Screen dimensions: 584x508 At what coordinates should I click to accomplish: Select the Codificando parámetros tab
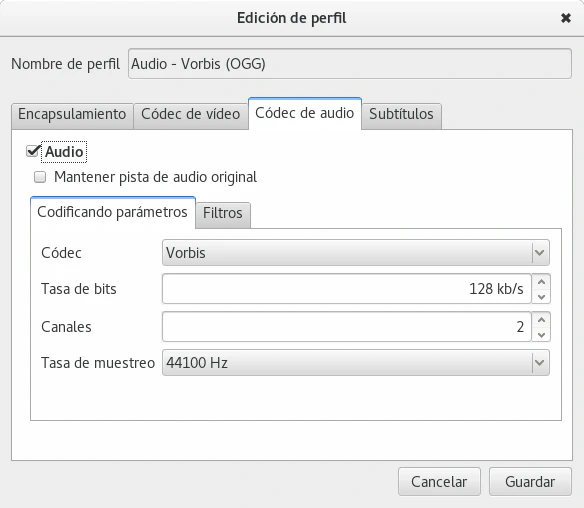pos(112,212)
